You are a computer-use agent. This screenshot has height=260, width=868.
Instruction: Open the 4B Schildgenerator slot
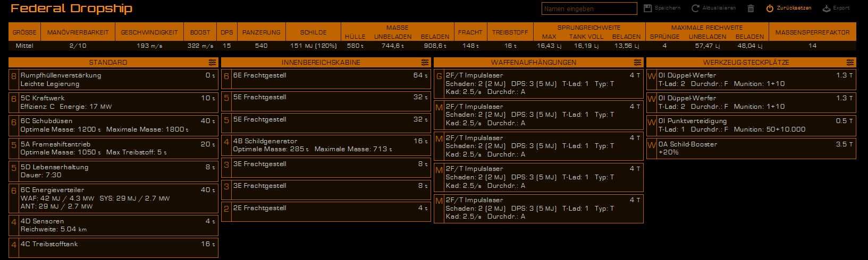click(x=326, y=145)
